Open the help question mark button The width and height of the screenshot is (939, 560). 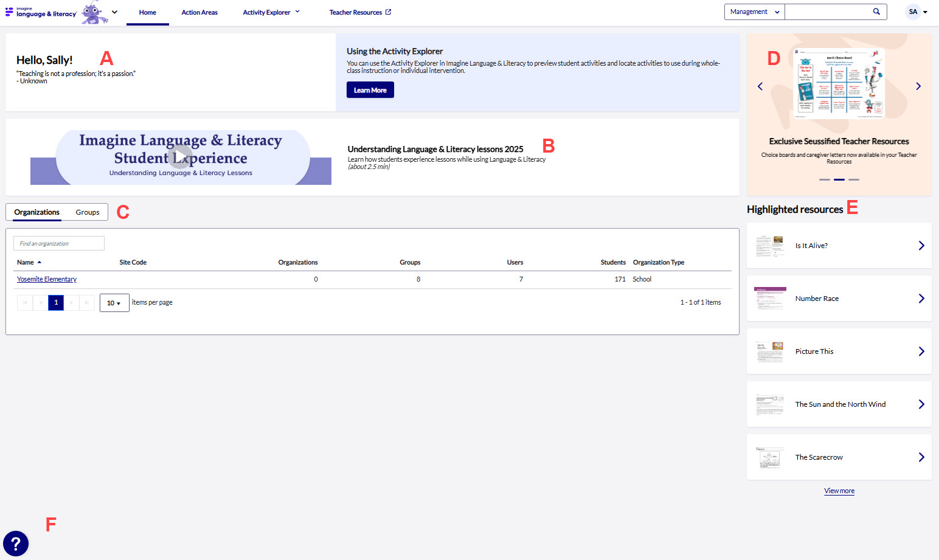click(16, 544)
